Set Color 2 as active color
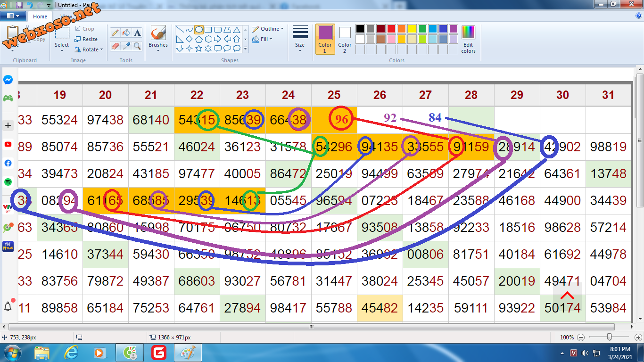 coord(345,39)
